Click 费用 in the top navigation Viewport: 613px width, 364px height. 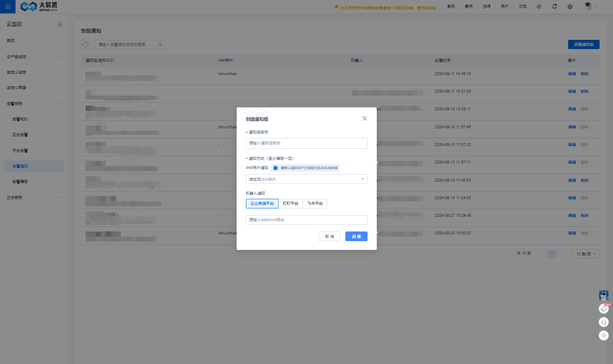469,7
